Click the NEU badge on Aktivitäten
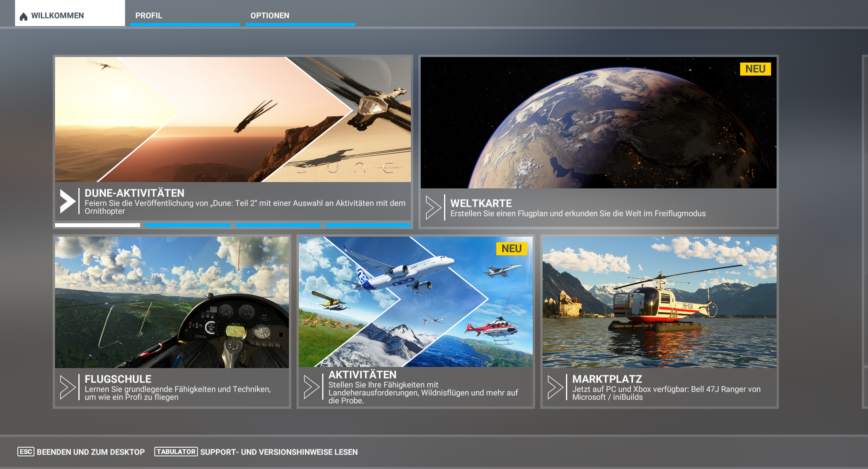This screenshot has width=868, height=469. [511, 249]
